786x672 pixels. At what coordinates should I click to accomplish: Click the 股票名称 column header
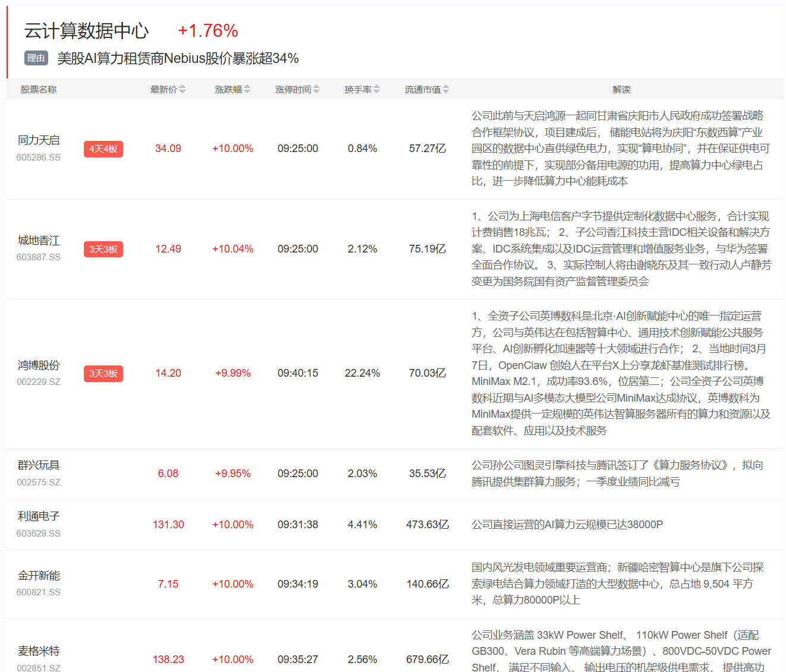39,89
